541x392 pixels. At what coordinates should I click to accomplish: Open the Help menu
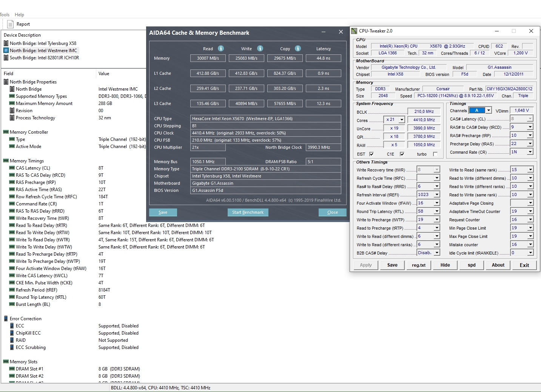point(19,15)
